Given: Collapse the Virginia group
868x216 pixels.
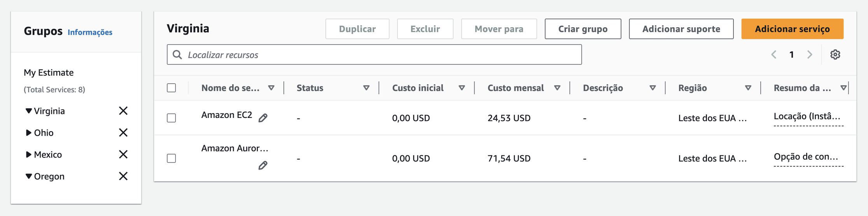Looking at the screenshot, I should [28, 111].
